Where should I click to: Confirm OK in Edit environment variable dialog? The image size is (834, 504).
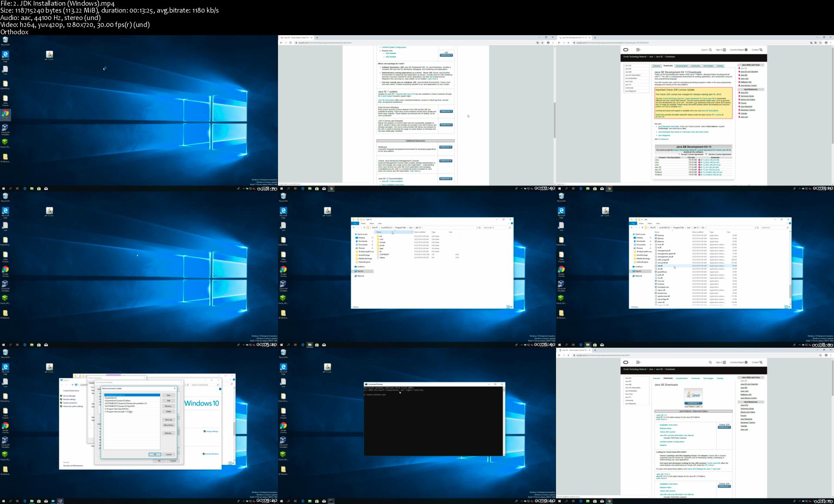155,455
